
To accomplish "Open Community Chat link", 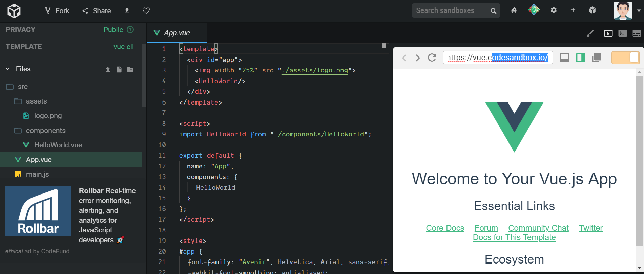I will click(538, 228).
